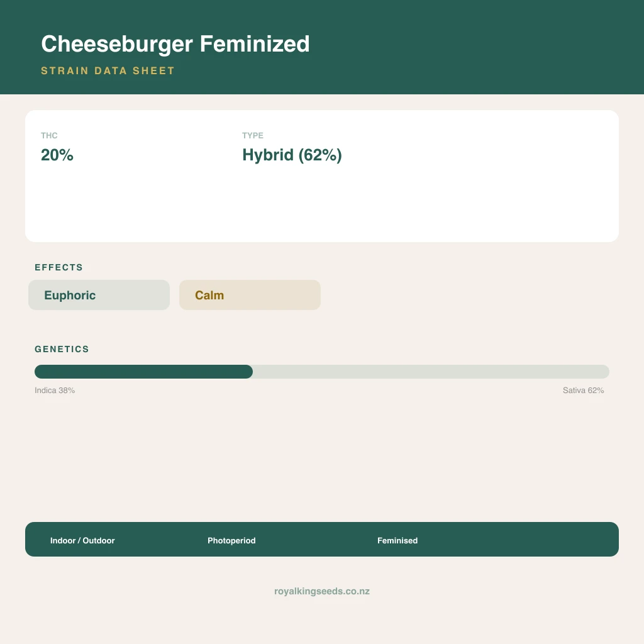
Task: Select Photoperiod in the bottom bar
Action: tap(231, 540)
